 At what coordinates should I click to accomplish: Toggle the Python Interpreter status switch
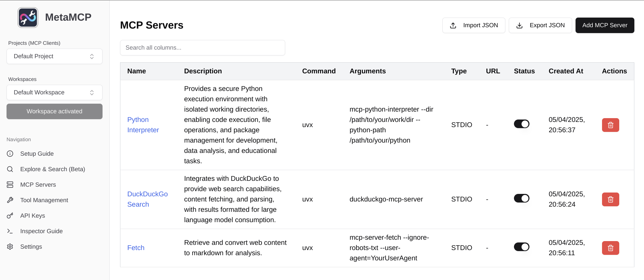pos(522,124)
